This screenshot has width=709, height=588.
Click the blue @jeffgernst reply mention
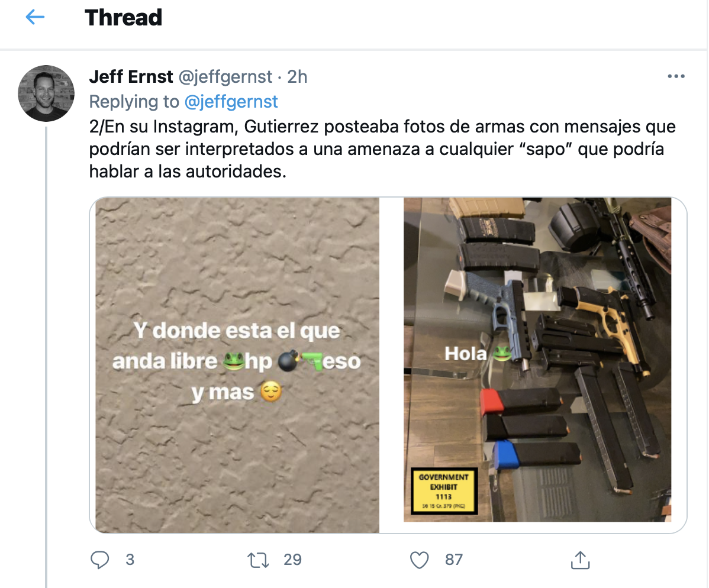pyautogui.click(x=231, y=102)
